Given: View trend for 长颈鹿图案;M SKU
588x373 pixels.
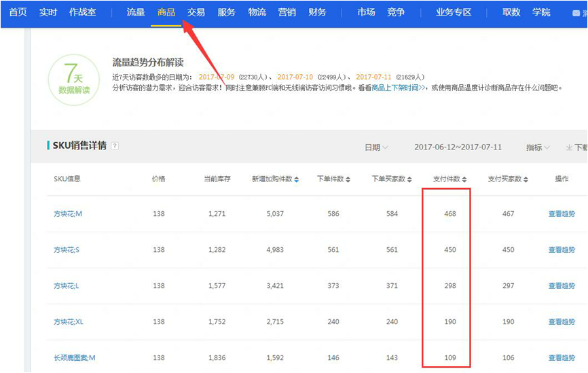Looking at the screenshot, I should (562, 358).
